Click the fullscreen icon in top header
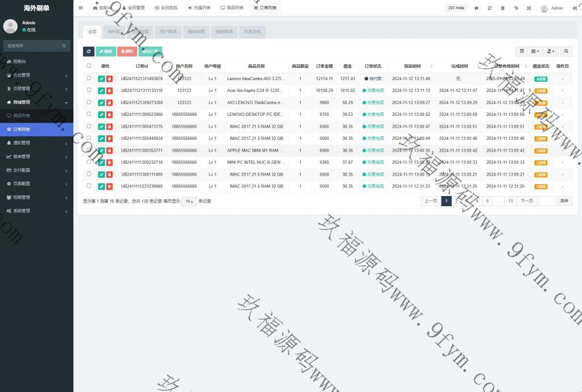This screenshot has height=392, width=582. coord(529,8)
